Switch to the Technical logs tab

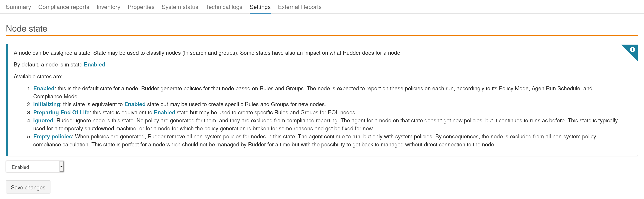coord(224,7)
